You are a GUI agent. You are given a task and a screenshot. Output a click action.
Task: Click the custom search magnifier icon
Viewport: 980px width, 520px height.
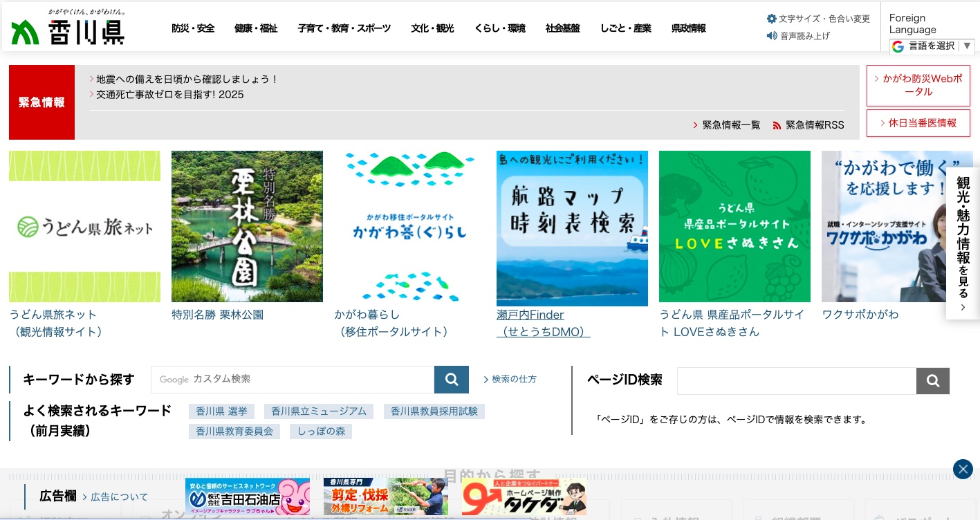click(x=451, y=379)
